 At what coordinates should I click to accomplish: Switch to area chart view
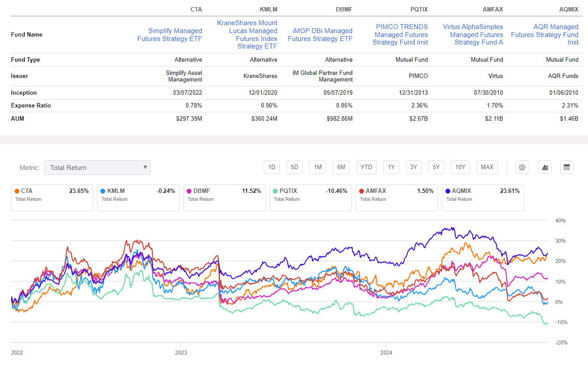point(544,167)
